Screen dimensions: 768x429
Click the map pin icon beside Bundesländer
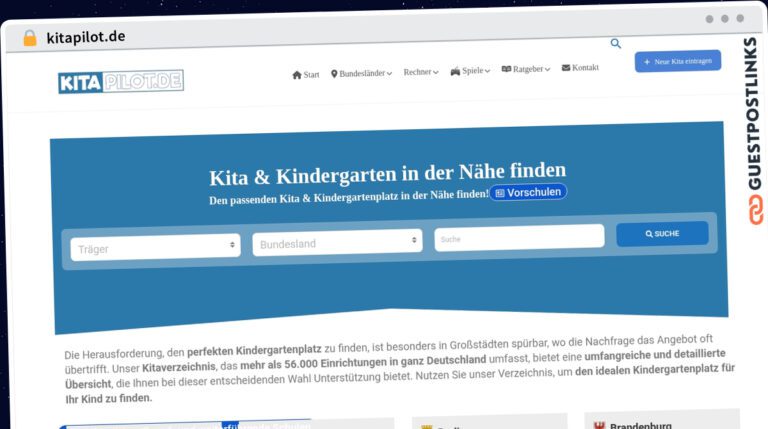[x=334, y=74]
